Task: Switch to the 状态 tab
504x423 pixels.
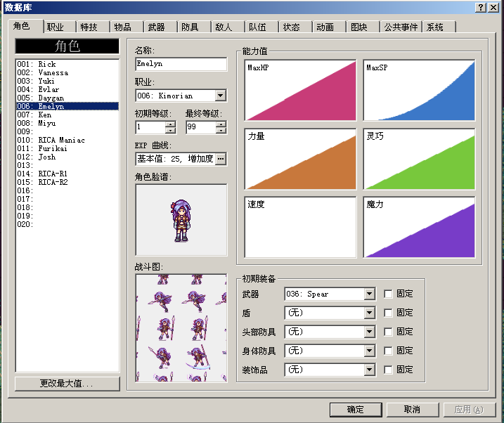Action: point(296,27)
